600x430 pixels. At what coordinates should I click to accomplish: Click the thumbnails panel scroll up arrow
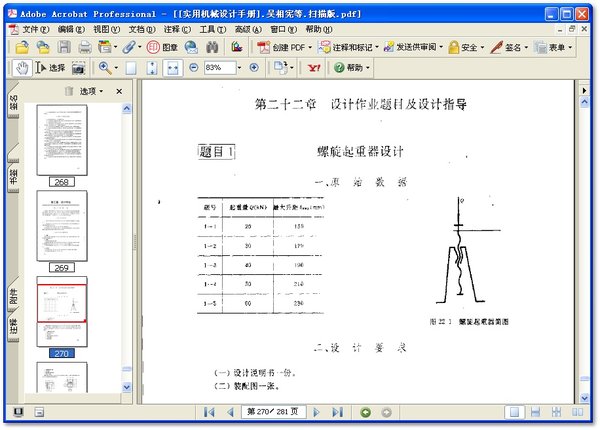tap(127, 108)
